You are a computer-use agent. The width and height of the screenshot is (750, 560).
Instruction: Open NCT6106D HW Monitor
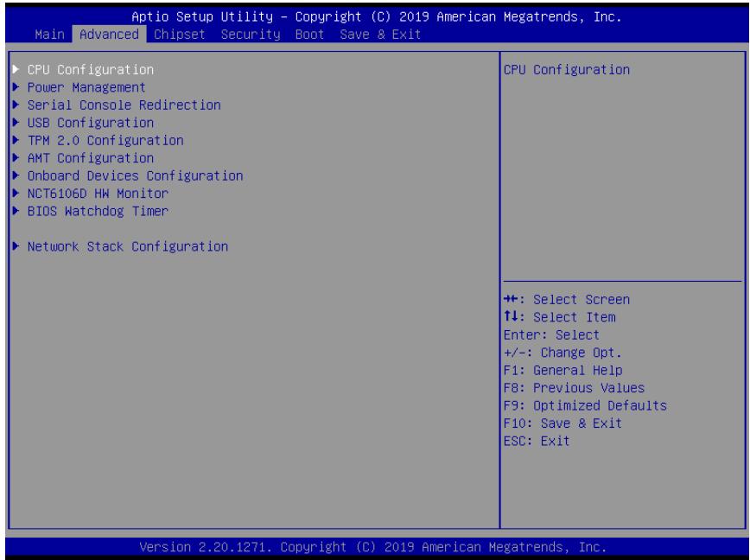98,194
